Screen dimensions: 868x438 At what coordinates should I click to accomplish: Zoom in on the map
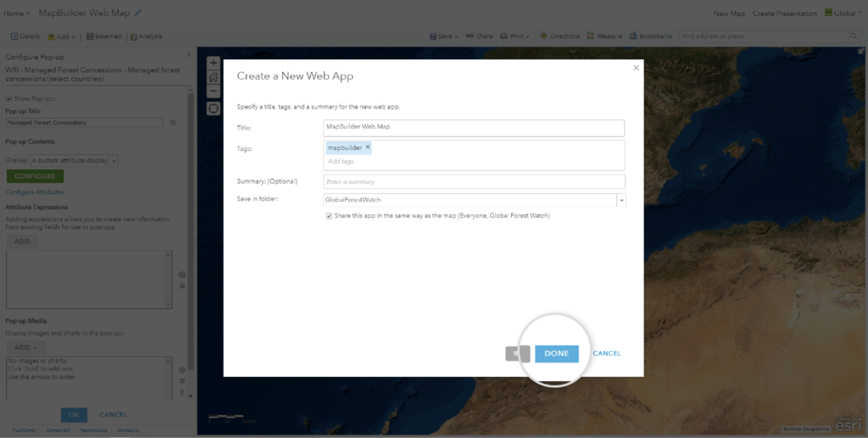(x=213, y=63)
